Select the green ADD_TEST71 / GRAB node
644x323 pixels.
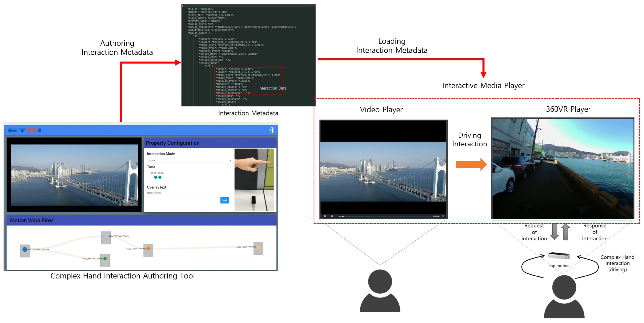(105, 258)
